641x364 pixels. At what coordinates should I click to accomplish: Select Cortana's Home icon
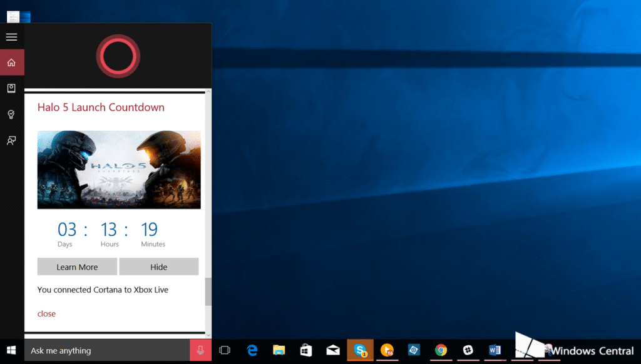pos(11,63)
